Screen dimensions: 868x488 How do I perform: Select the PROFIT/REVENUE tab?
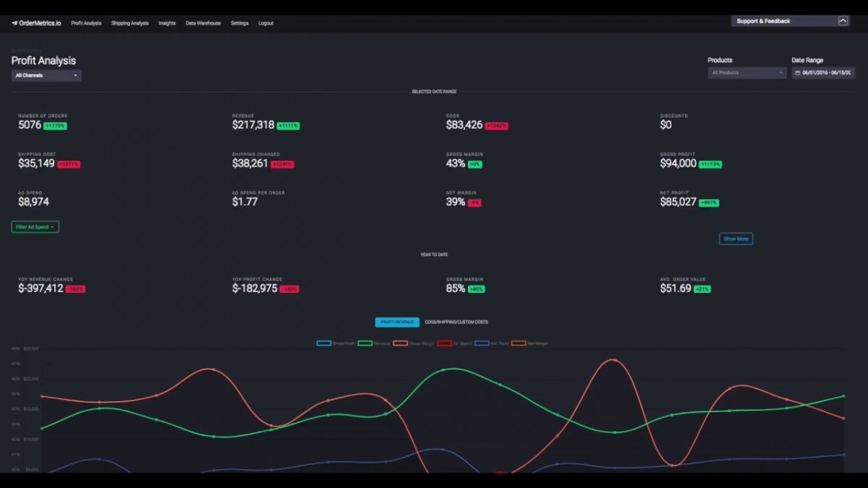[396, 322]
